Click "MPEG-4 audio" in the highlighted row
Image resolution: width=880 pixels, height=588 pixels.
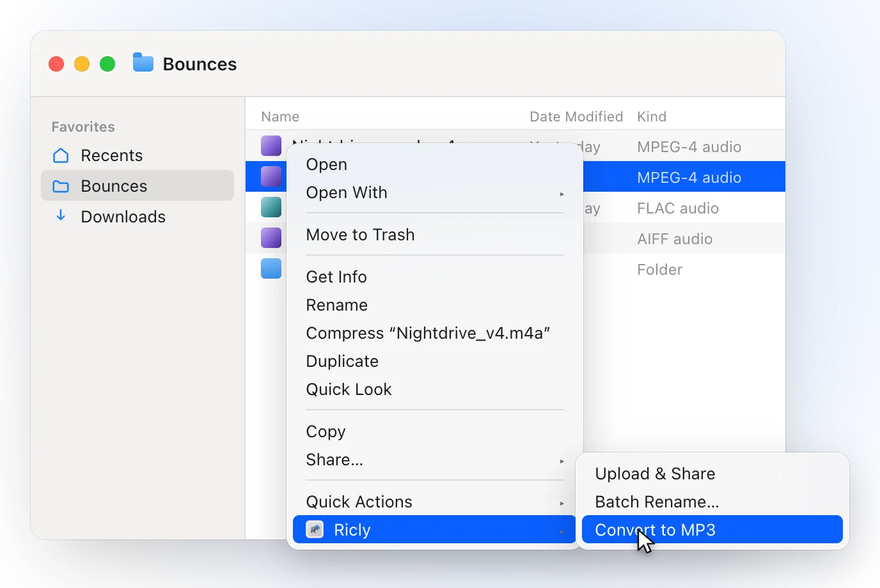click(x=689, y=178)
